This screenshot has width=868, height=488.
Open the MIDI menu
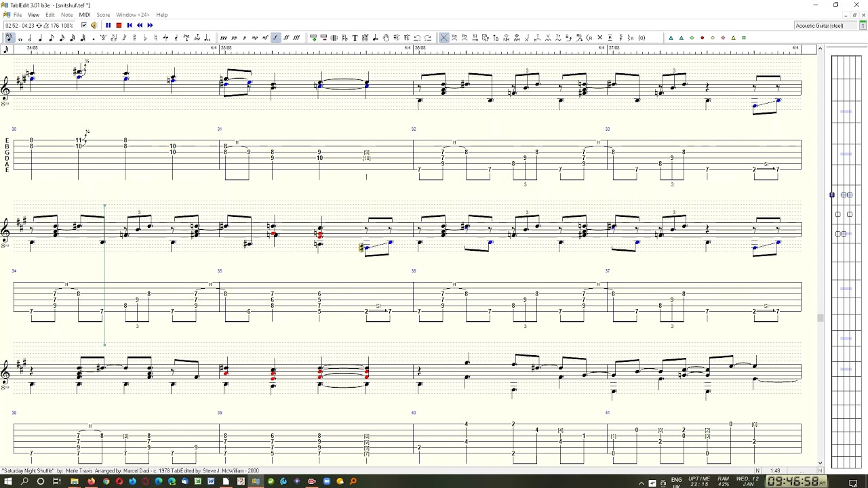tap(85, 15)
